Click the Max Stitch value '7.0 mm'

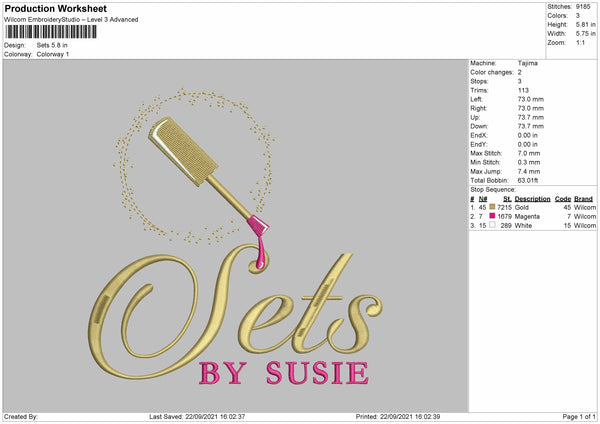pos(529,153)
